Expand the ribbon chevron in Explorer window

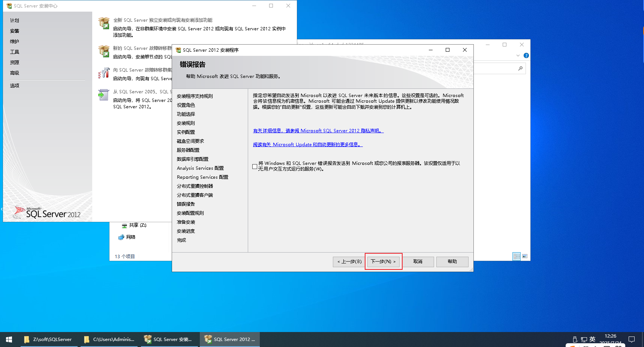pyautogui.click(x=518, y=55)
